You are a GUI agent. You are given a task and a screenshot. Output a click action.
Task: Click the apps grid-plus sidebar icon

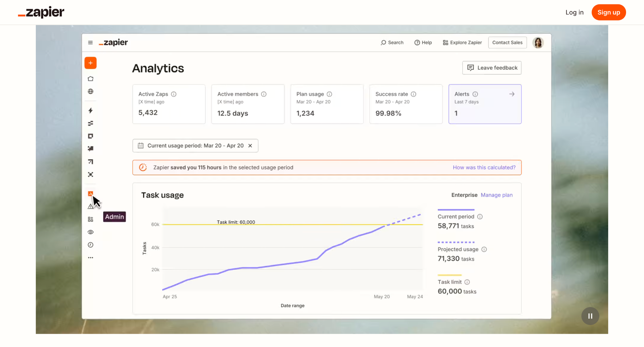click(x=91, y=219)
